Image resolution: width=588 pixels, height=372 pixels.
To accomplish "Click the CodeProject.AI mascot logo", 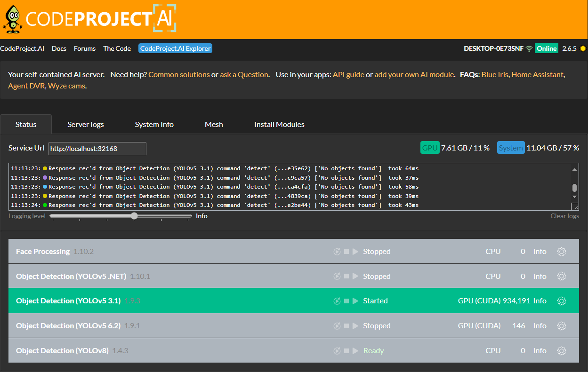I will coord(13,19).
